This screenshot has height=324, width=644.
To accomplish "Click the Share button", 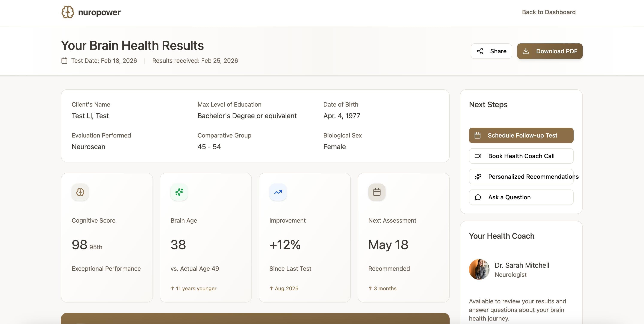I will point(491,51).
